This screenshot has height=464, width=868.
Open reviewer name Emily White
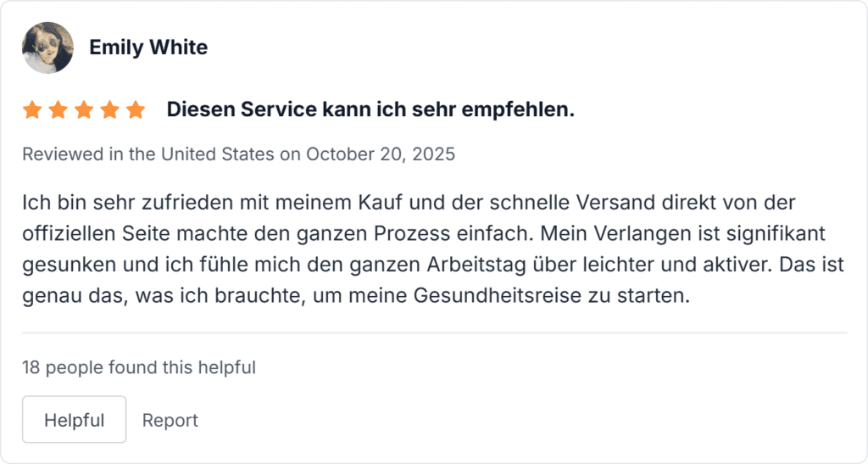(x=148, y=48)
